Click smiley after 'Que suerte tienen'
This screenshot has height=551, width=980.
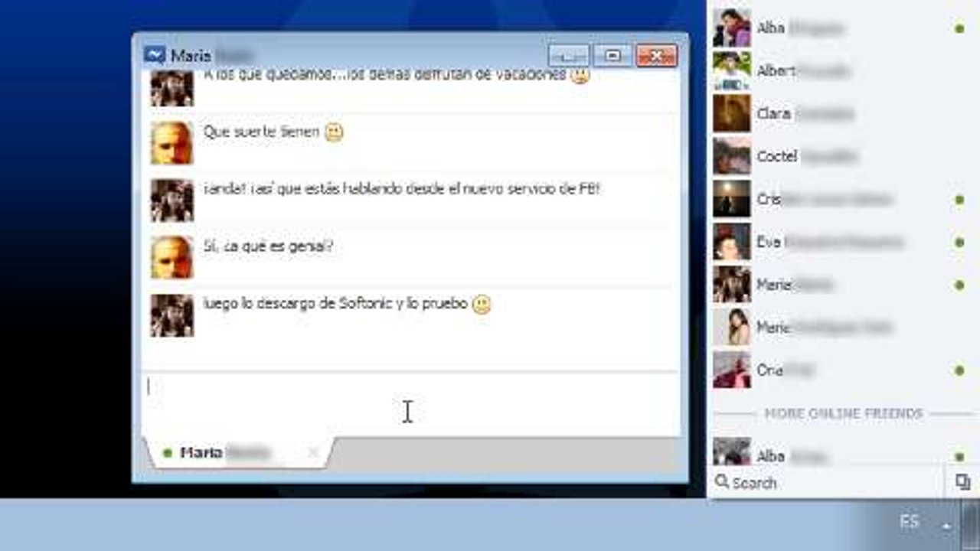334,132
